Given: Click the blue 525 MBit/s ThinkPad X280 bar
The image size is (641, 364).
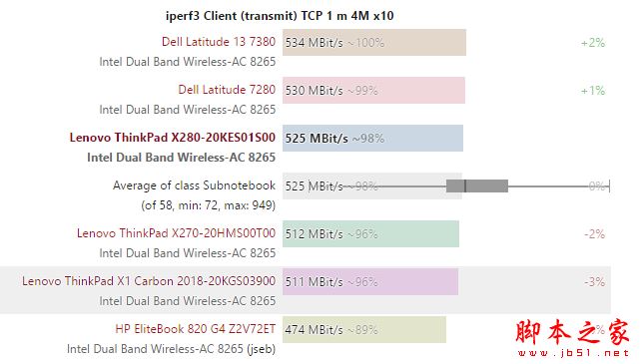Looking at the screenshot, I should pos(372,138).
